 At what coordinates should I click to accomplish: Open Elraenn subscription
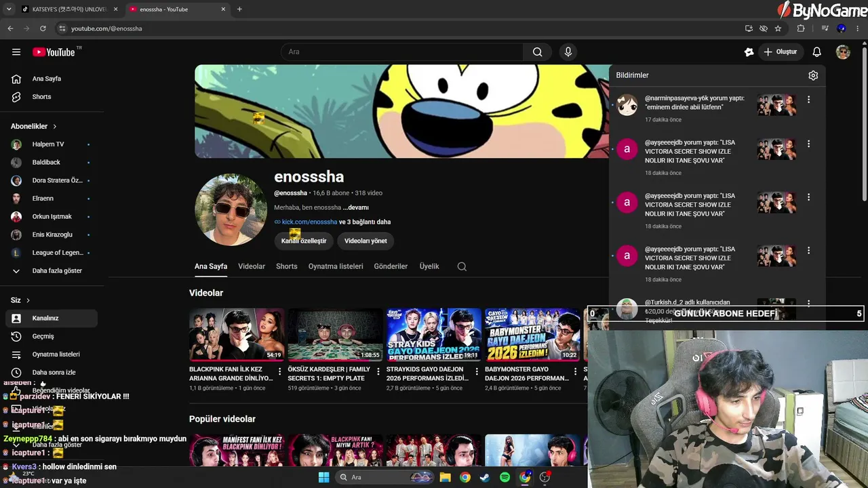pyautogui.click(x=52, y=199)
